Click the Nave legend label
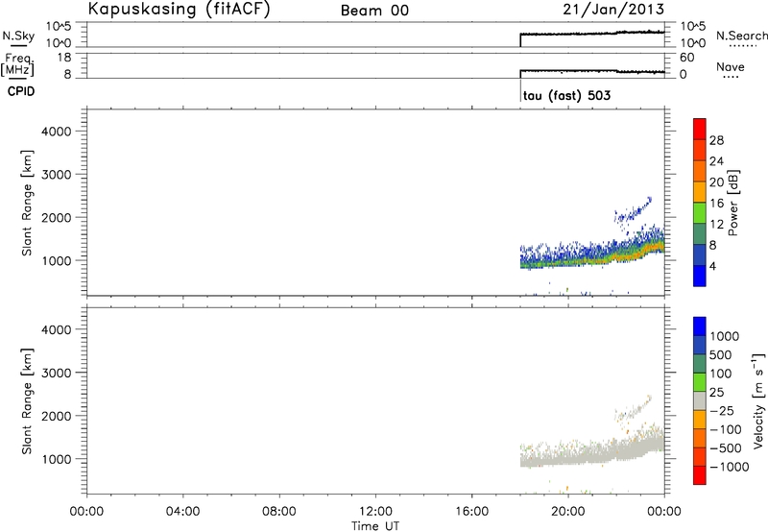768x532 pixels. coord(731,66)
